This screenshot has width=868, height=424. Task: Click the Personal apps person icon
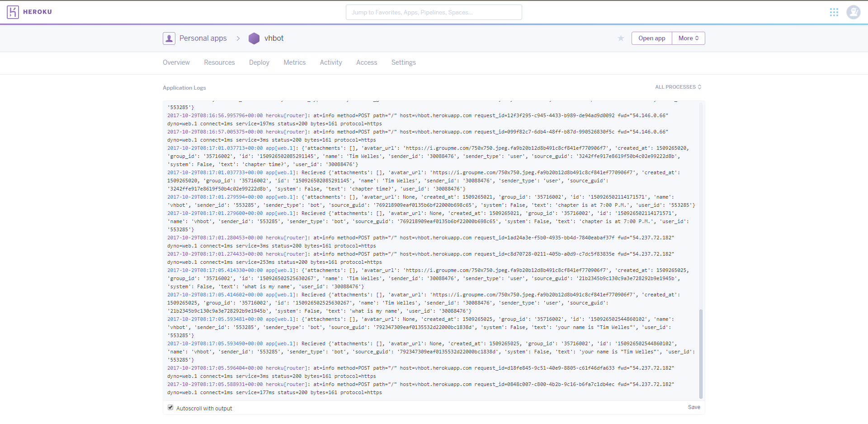(x=169, y=38)
